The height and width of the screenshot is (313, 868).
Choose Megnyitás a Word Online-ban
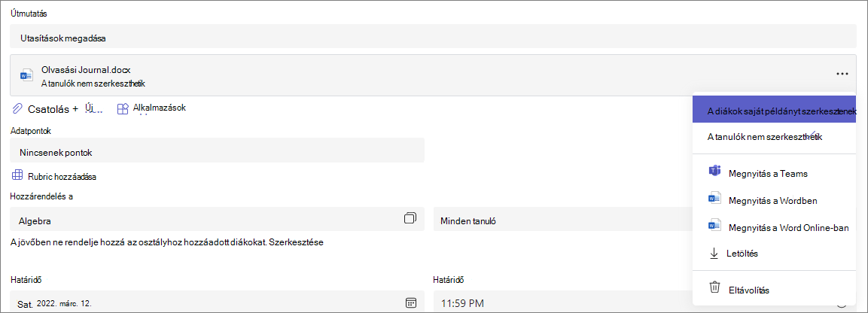click(x=775, y=226)
